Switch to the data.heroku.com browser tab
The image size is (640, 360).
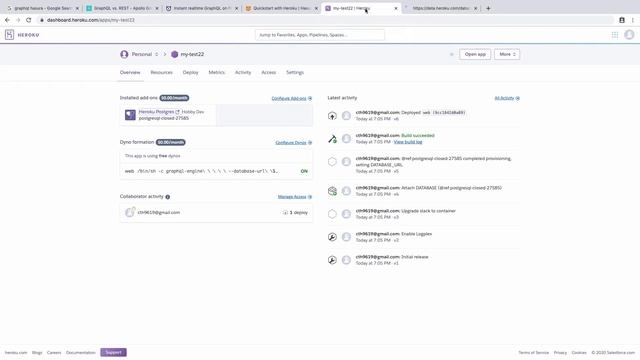point(441,8)
